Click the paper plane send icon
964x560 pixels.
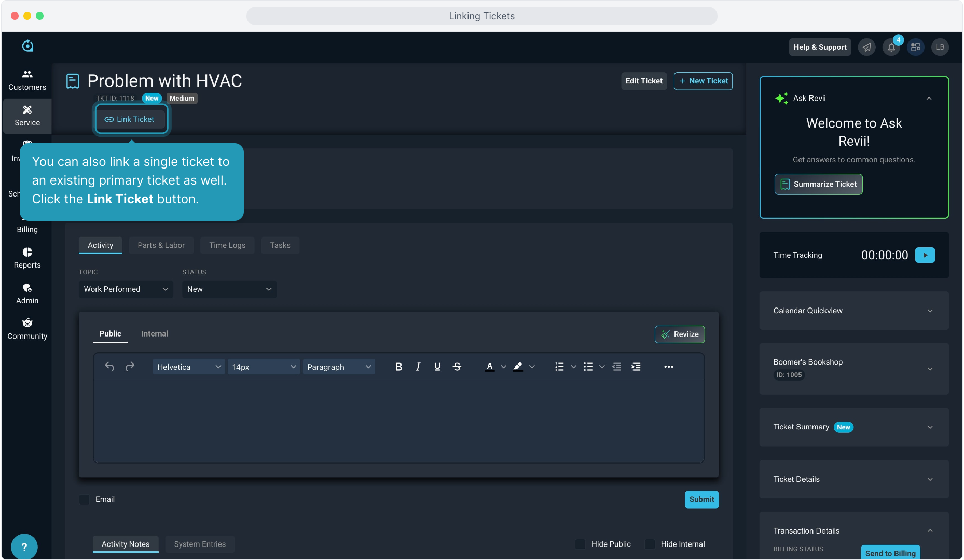click(x=866, y=47)
